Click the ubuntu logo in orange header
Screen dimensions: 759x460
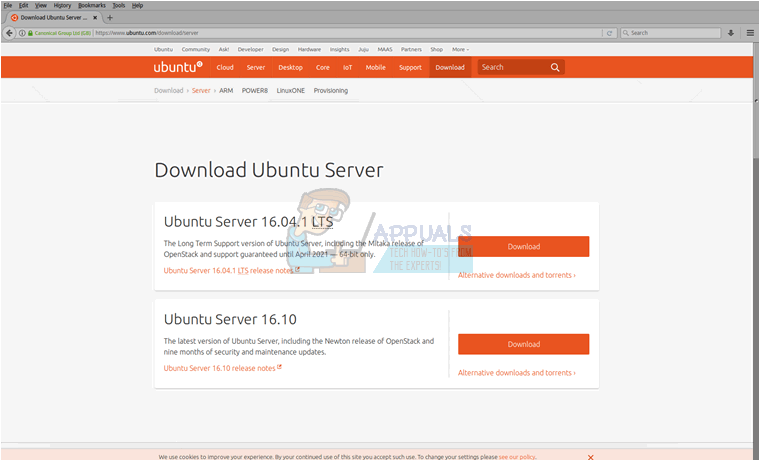(x=178, y=67)
